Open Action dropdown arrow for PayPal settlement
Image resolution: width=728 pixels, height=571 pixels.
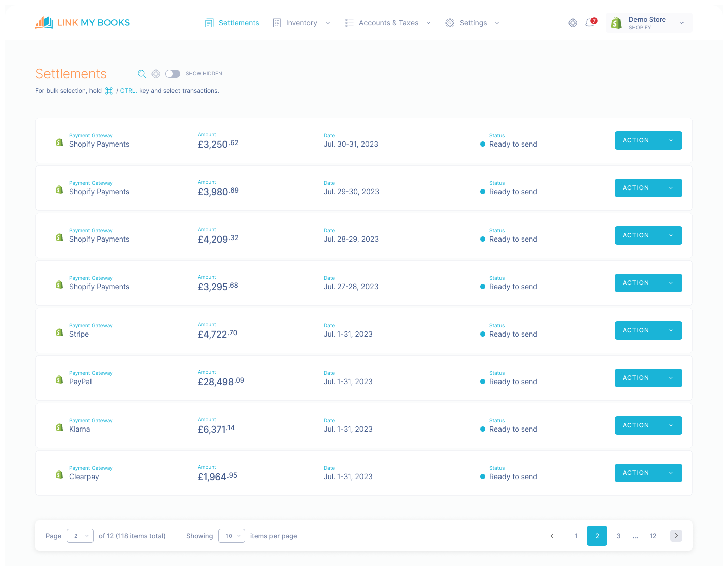pos(671,378)
